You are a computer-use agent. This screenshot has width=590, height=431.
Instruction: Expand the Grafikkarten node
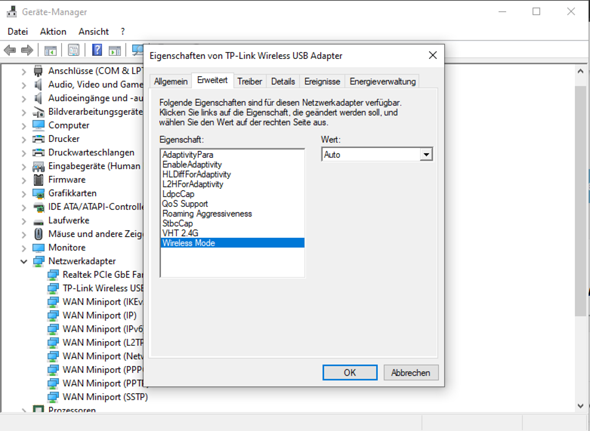point(24,193)
